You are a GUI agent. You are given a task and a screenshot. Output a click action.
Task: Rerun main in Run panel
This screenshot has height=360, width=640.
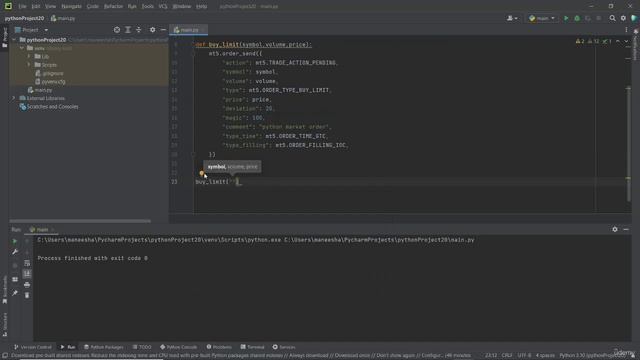(x=15, y=241)
